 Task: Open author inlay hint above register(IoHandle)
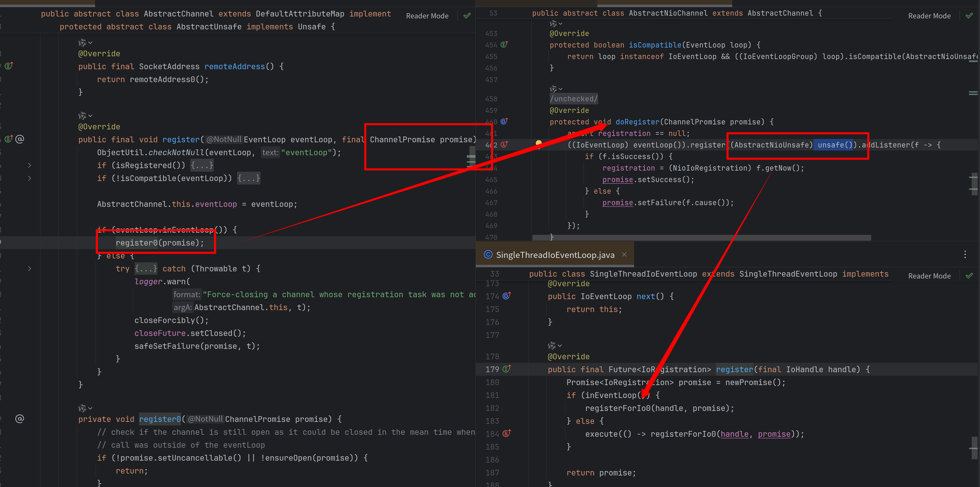point(555,346)
